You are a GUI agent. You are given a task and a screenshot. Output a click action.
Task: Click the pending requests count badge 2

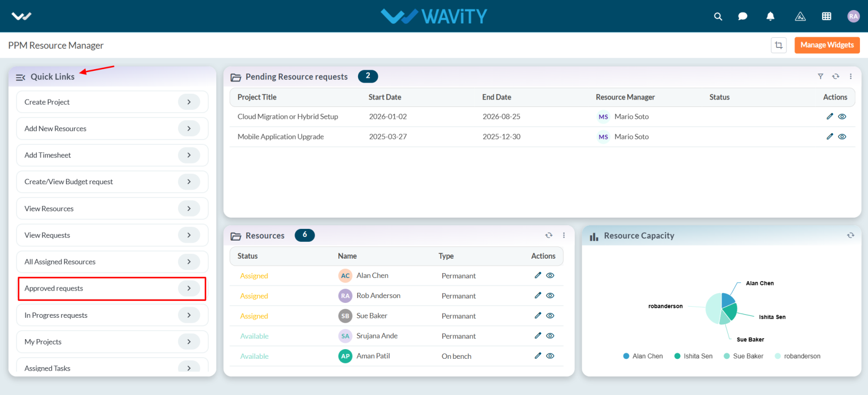(368, 76)
